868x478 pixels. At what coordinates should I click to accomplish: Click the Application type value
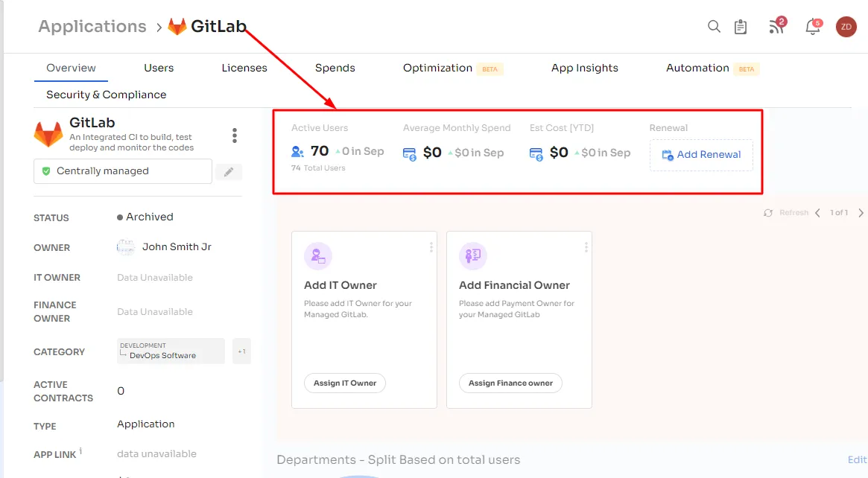tap(145, 424)
